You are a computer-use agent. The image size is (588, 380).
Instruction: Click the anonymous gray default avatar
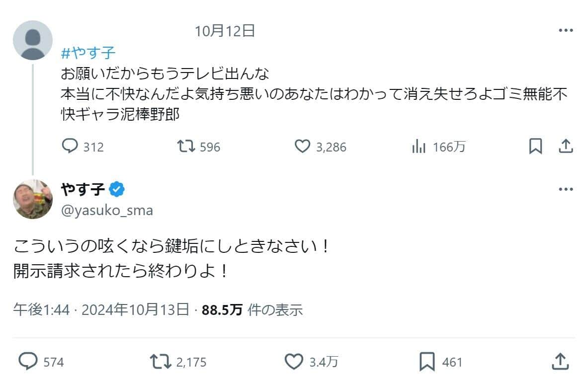pos(32,40)
